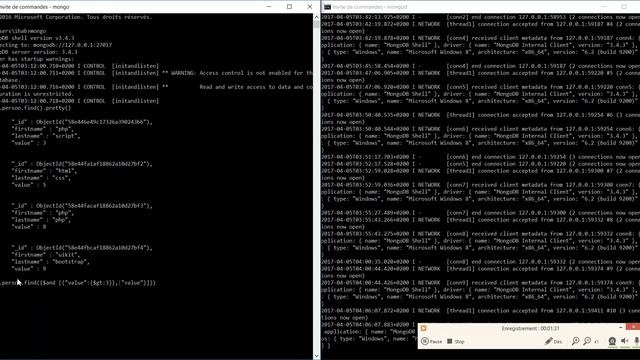
Task: Click the mongod window title bar text
Action: [x=370, y=7]
